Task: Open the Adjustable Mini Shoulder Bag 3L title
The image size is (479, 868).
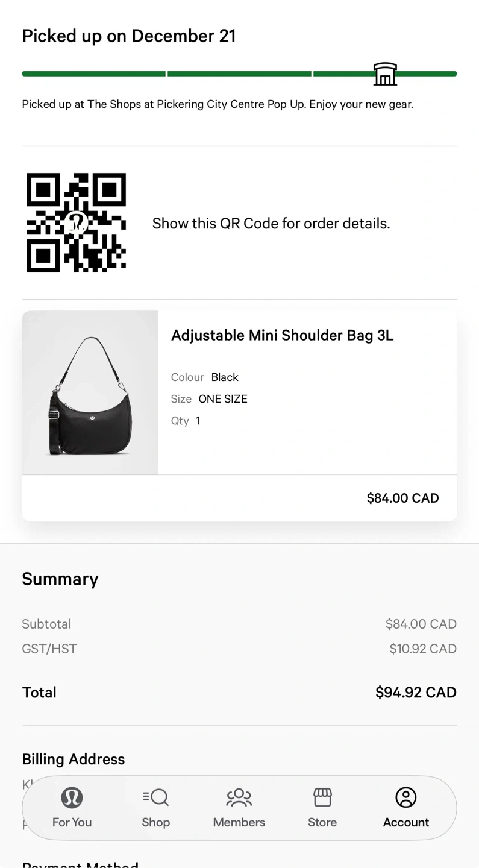Action: [x=282, y=335]
